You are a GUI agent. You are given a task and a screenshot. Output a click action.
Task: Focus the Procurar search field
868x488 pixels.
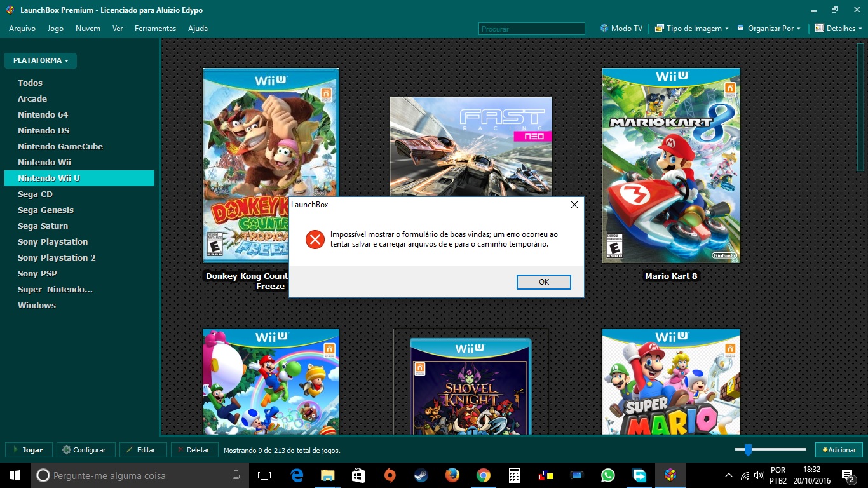(x=531, y=29)
